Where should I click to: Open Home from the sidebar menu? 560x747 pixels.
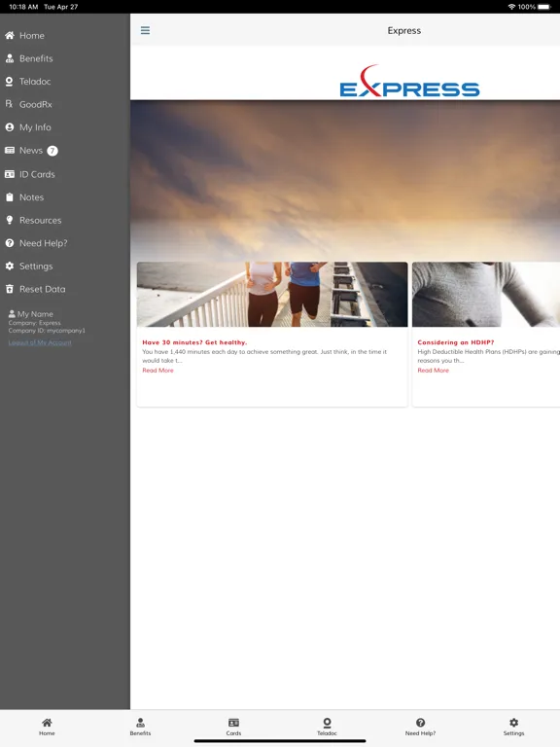point(32,35)
